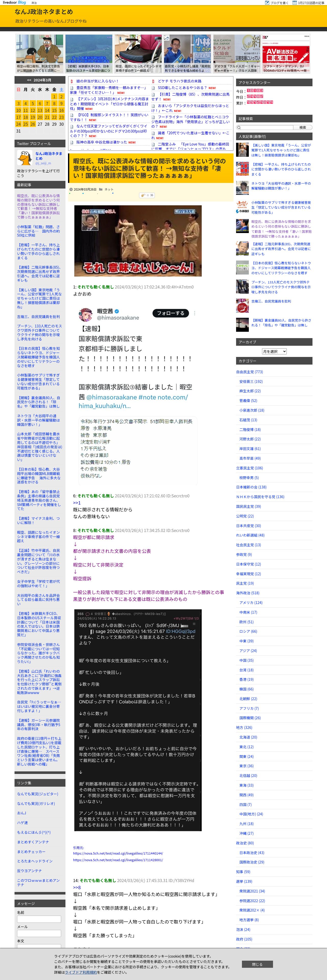
Task: Open the なんでも実況(ジュピター) link
Action: pyautogui.click(x=38, y=794)
